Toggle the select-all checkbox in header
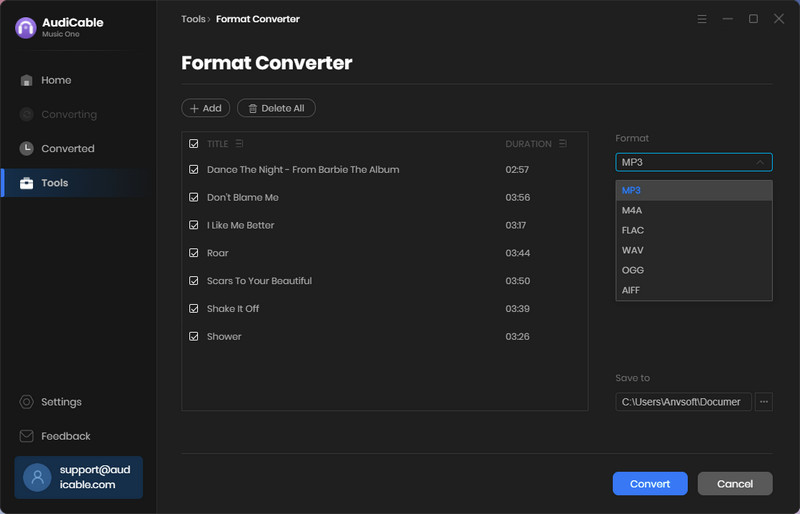Image resolution: width=800 pixels, height=514 pixels. point(194,143)
